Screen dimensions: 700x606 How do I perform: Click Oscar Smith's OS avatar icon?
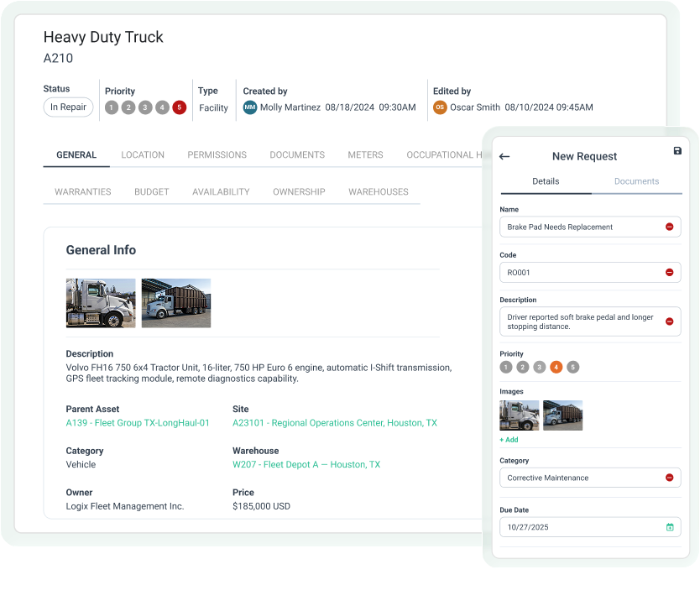[441, 107]
